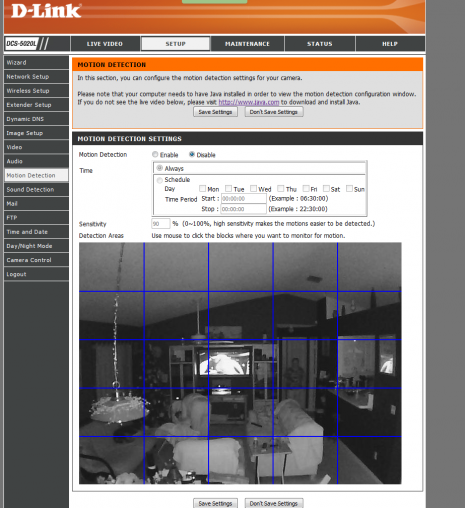Open the Help tab
Screen dimensions: 465x508
click(x=390, y=44)
